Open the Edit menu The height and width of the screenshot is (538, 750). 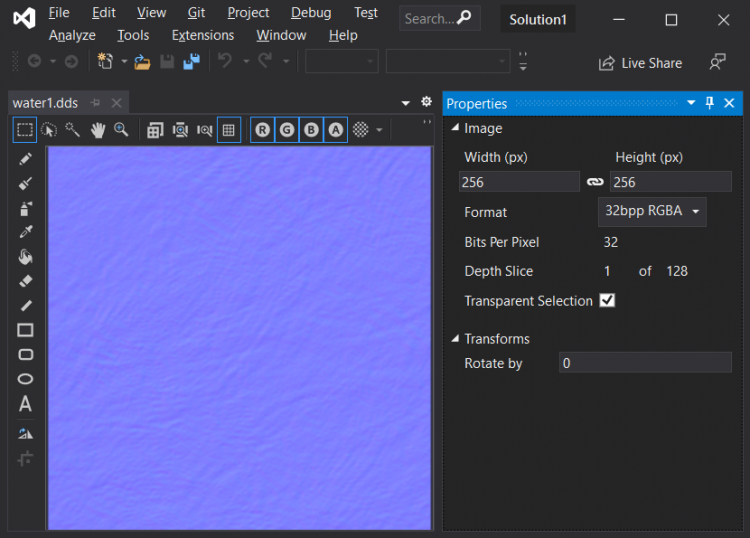point(104,13)
